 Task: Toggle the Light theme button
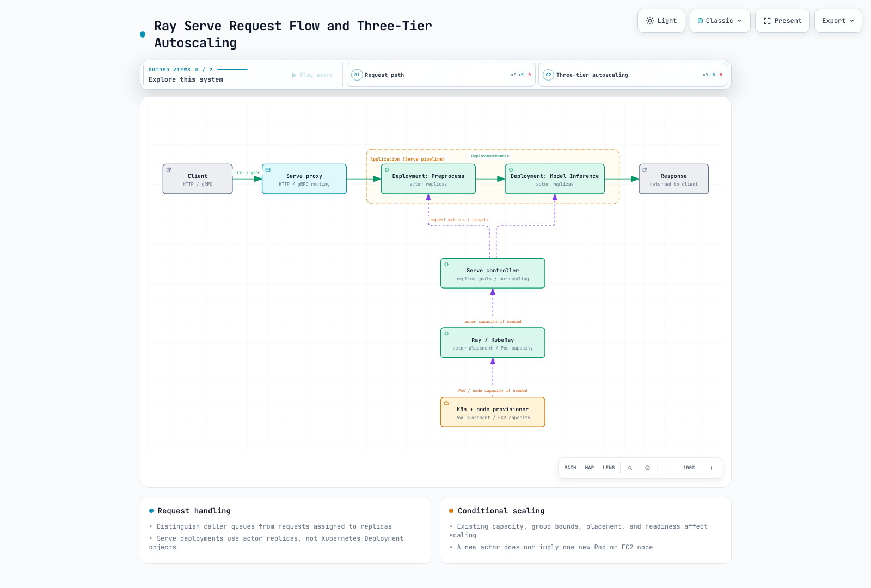[x=661, y=21]
